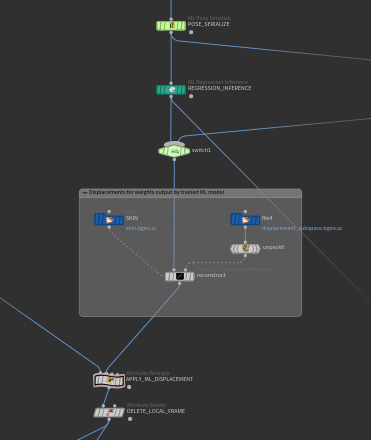
Task: Click the Displacements network box title bar
Action: [190, 192]
